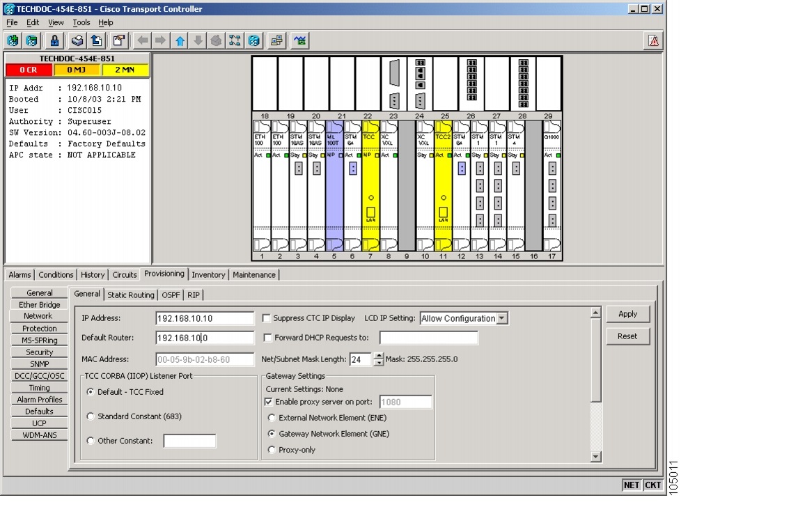The height and width of the screenshot is (532, 798).
Task: Click the IP Address input field
Action: pyautogui.click(x=205, y=318)
